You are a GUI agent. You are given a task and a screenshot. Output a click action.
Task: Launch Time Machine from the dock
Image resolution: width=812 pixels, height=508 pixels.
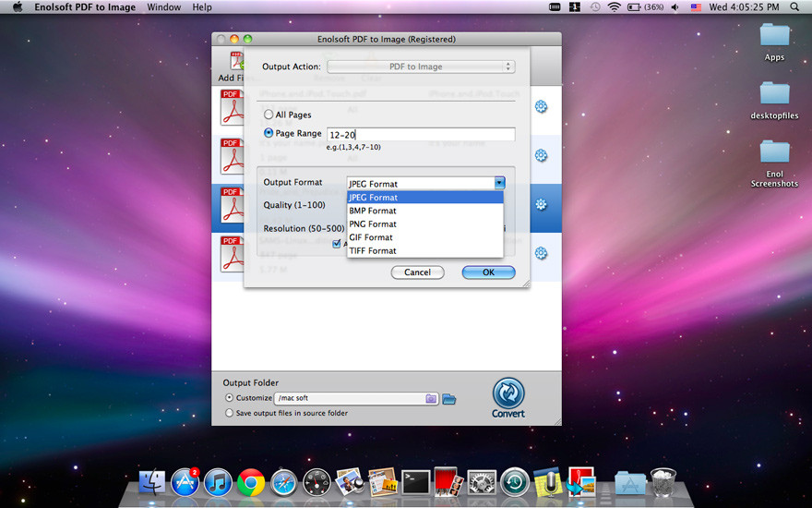[515, 482]
